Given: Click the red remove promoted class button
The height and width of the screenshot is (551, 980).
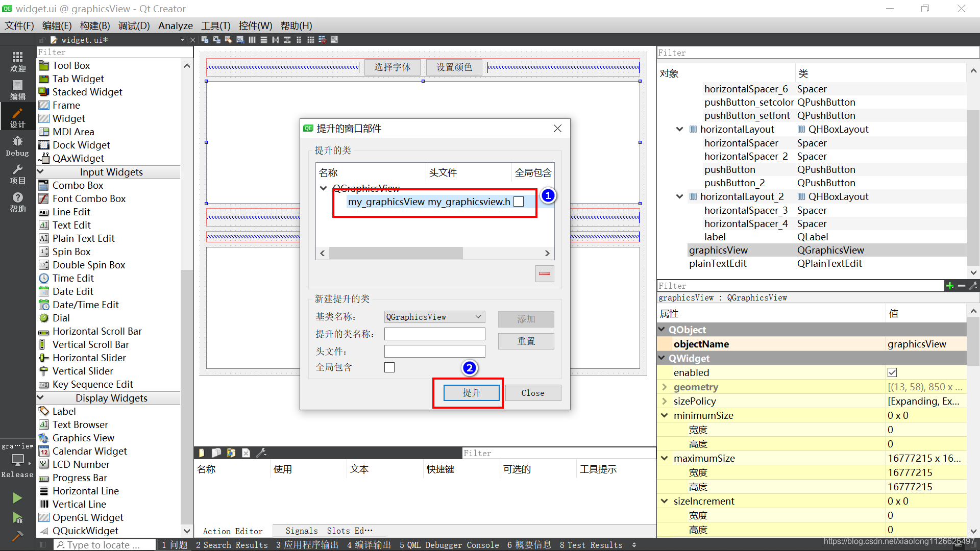Looking at the screenshot, I should point(545,273).
